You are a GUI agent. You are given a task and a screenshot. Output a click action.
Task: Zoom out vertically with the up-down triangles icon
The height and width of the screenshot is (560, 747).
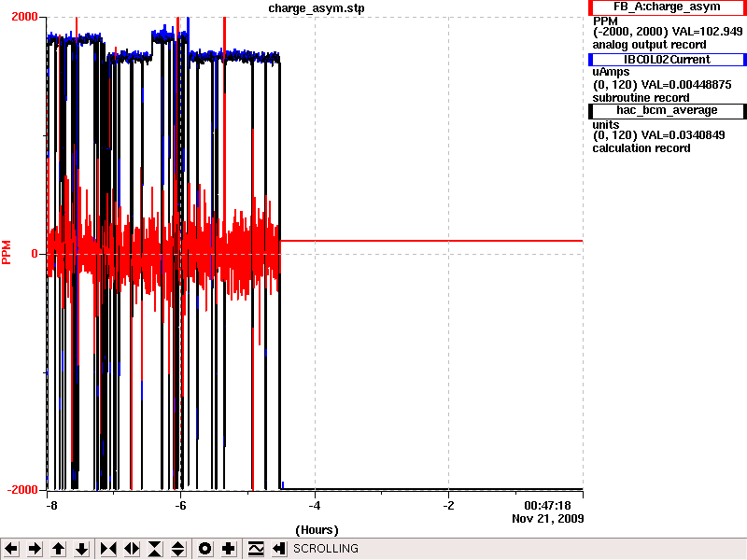click(x=178, y=549)
